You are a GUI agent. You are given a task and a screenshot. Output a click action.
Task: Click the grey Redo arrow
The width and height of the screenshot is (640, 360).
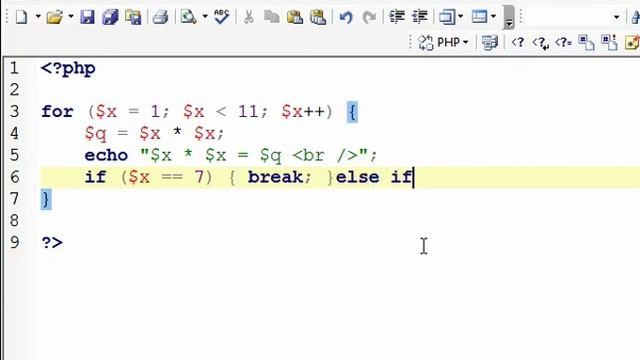[x=369, y=18]
